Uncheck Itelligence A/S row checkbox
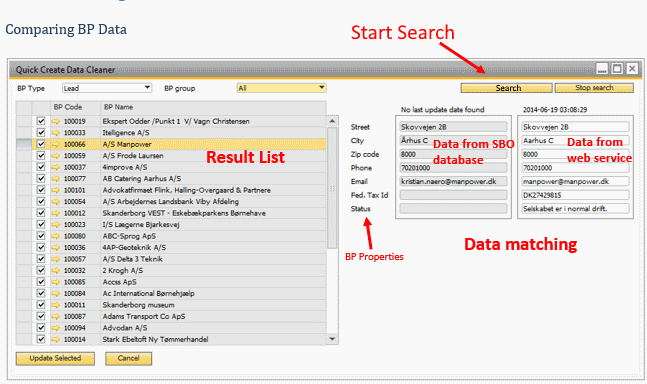Viewport: 647px width, 384px height. point(41,133)
